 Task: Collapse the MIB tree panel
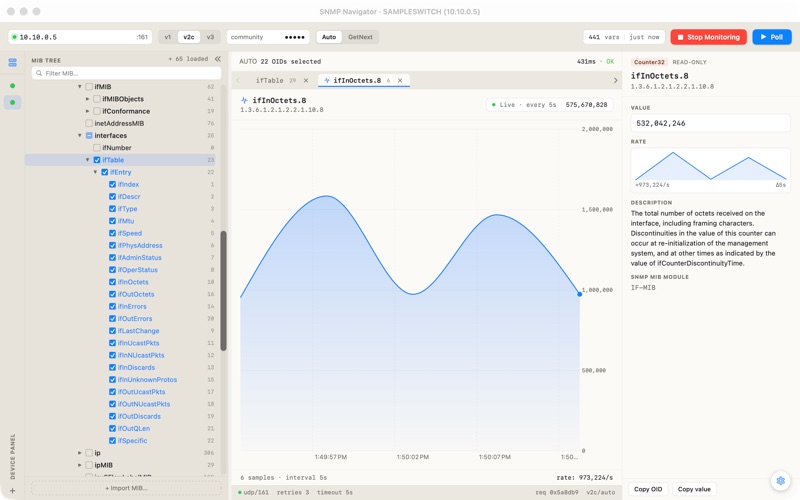(x=218, y=59)
